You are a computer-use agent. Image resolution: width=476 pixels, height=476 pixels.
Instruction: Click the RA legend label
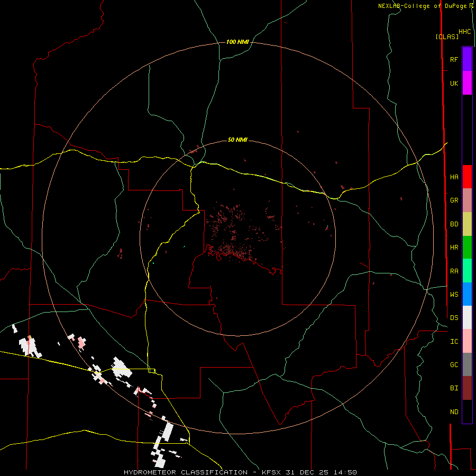(x=454, y=271)
